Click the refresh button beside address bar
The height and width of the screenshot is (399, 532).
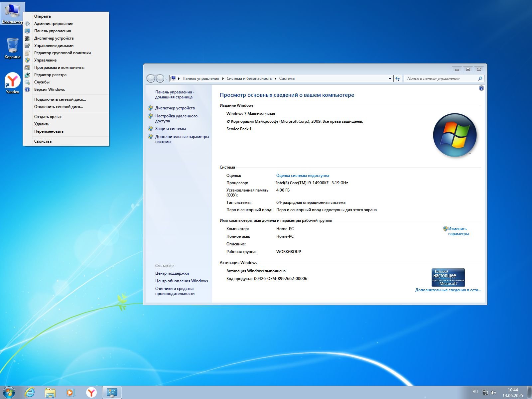pyautogui.click(x=398, y=78)
